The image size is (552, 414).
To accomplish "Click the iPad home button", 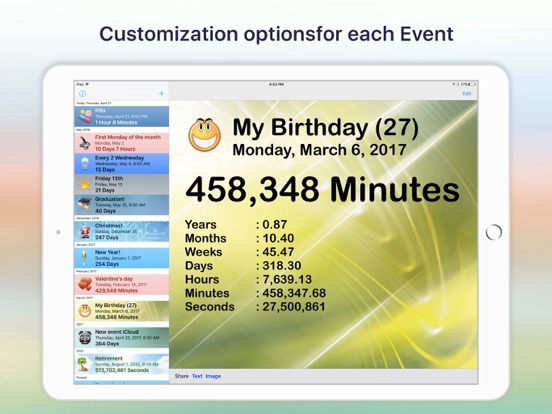I will click(494, 232).
